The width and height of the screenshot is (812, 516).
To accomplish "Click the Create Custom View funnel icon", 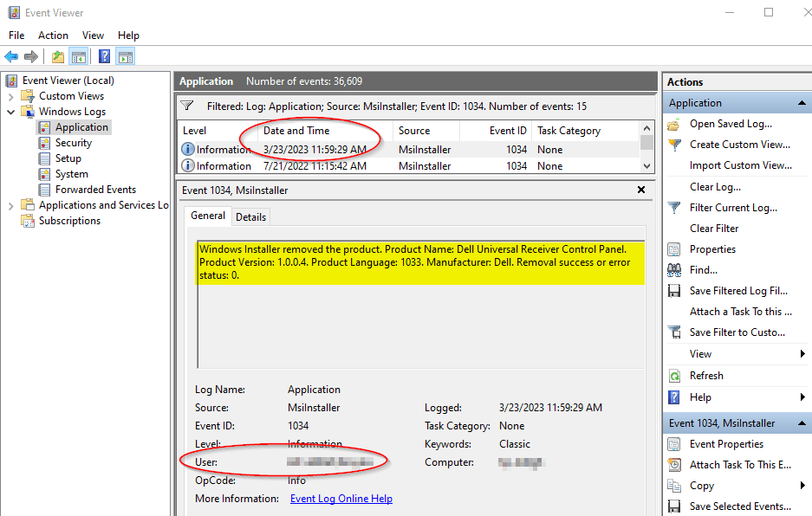I will [674, 145].
